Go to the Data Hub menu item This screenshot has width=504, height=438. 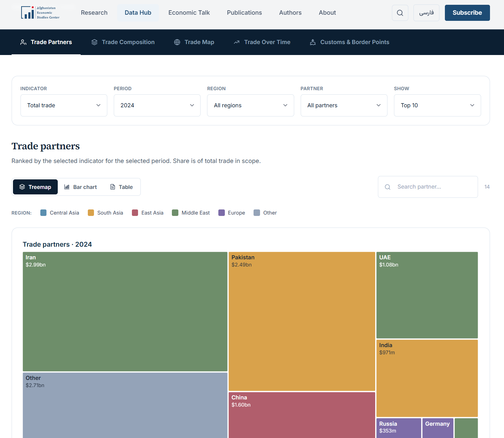[138, 13]
